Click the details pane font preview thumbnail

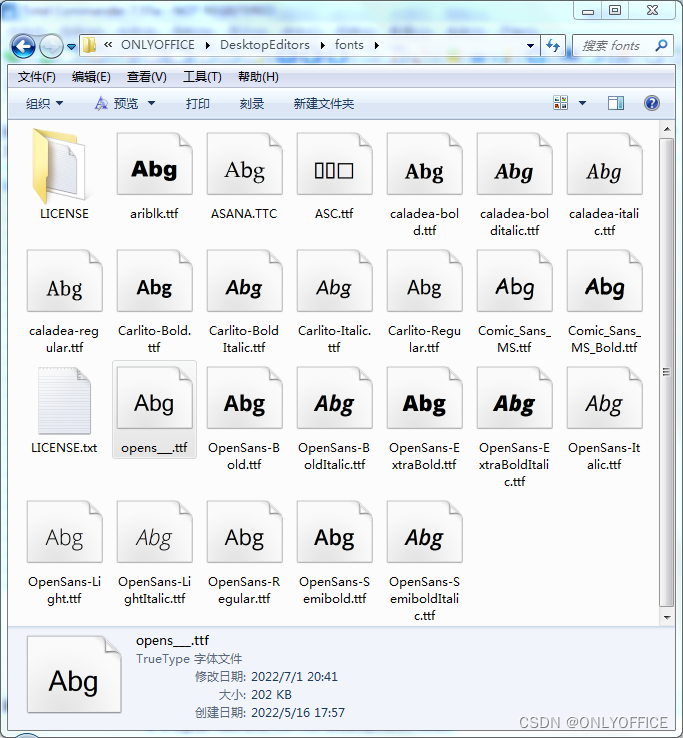[x=74, y=674]
